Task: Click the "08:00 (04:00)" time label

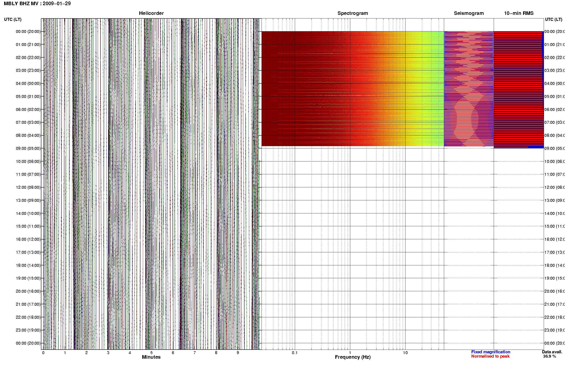Action: pyautogui.click(x=28, y=135)
